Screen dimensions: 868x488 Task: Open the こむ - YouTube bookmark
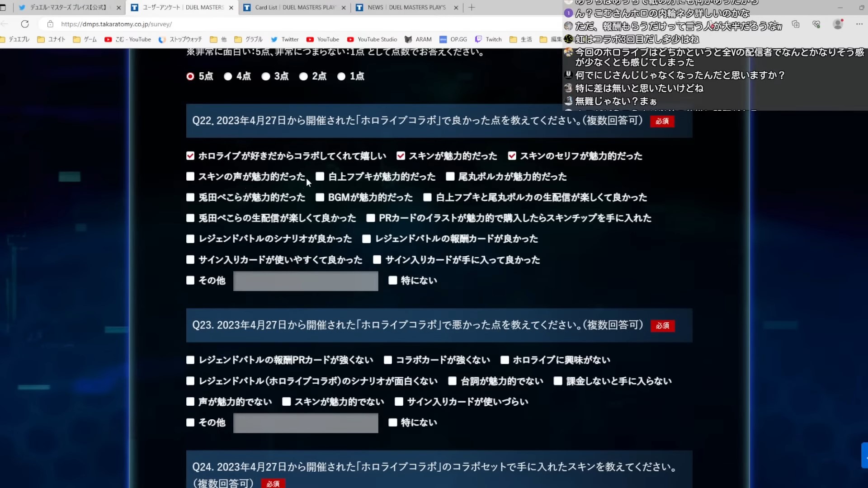(128, 39)
